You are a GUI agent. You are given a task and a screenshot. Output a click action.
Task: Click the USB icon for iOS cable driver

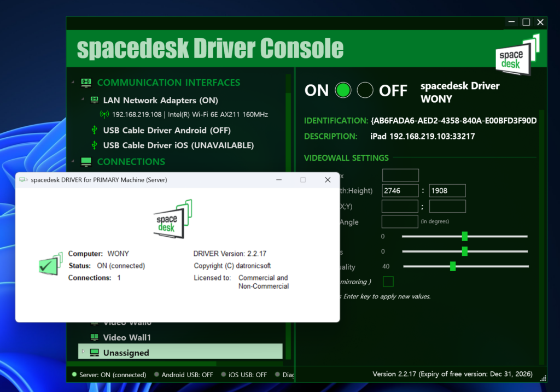pyautogui.click(x=94, y=145)
